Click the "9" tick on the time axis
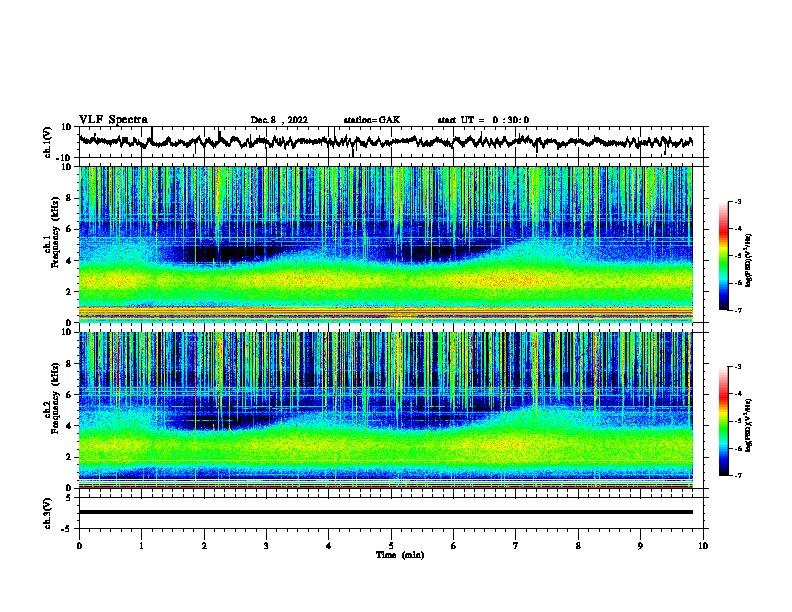Screen dimensions: 792x612 point(640,546)
